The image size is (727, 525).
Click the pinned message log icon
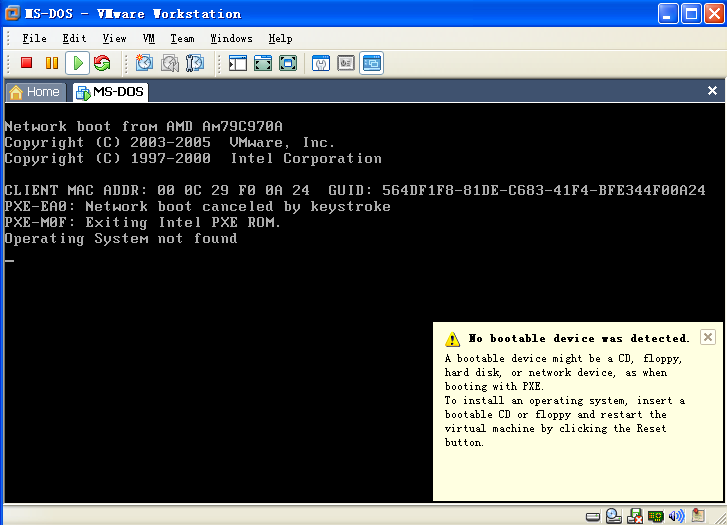click(698, 515)
